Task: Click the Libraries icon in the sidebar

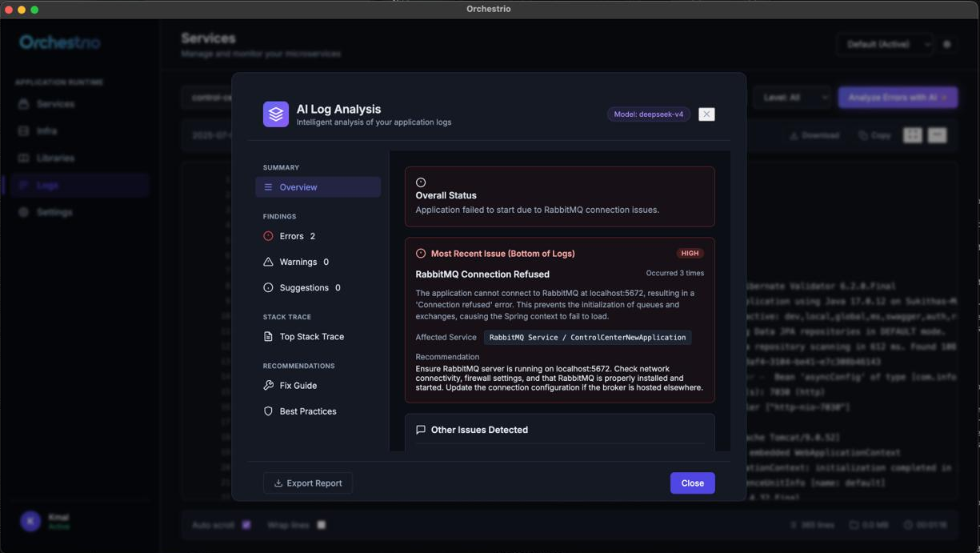Action: (x=23, y=158)
